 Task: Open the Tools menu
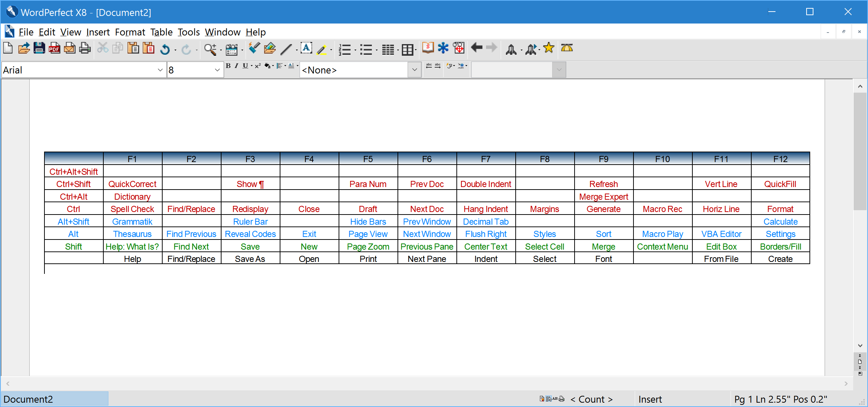click(188, 32)
